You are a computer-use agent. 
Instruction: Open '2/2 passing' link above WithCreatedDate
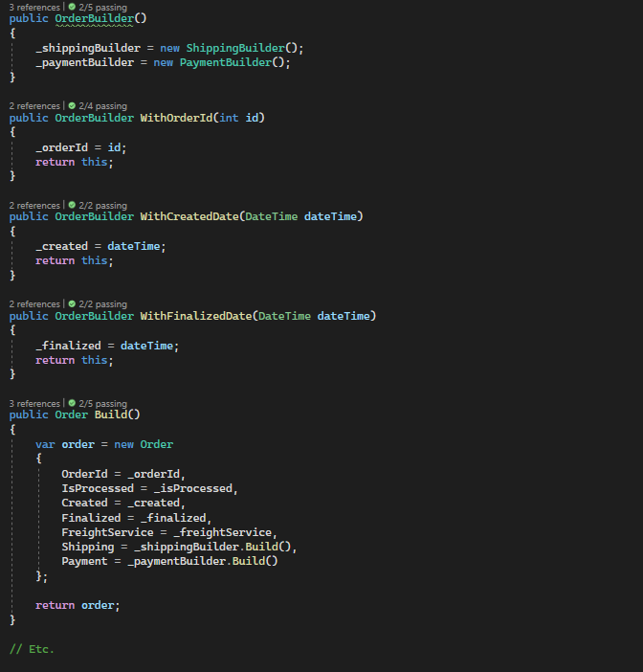pyautogui.click(x=102, y=205)
